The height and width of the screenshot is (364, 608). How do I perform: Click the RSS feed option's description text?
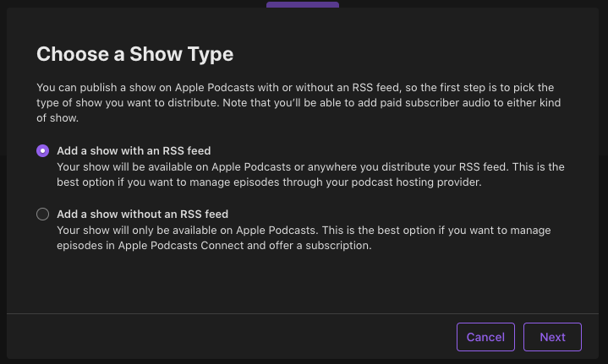pos(310,174)
